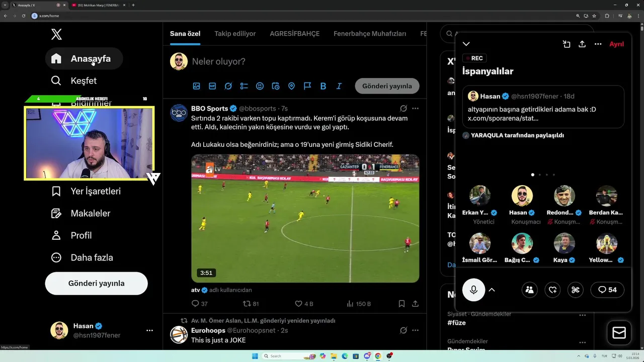View BBO Sports post analytics 150 B
This screenshot has height=362, width=644.
tap(359, 304)
